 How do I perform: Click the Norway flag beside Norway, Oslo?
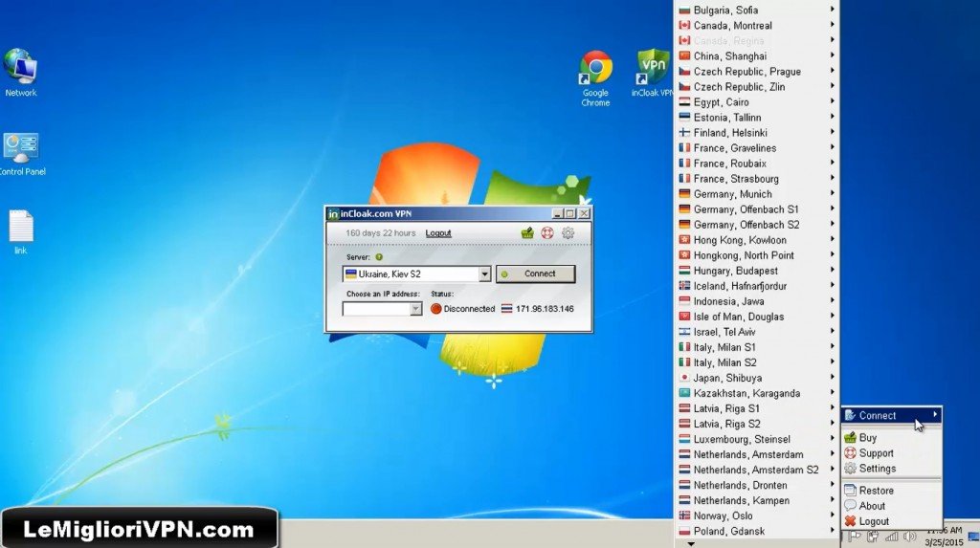coord(684,515)
